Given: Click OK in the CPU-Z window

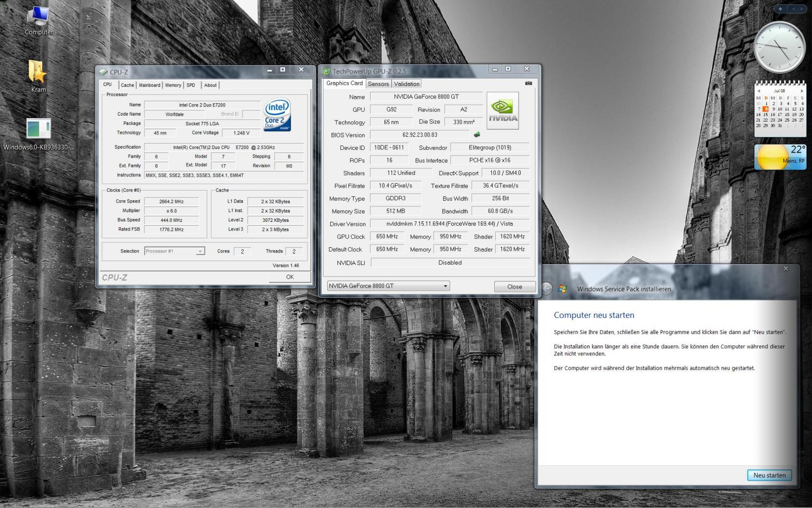Looking at the screenshot, I should tap(290, 277).
